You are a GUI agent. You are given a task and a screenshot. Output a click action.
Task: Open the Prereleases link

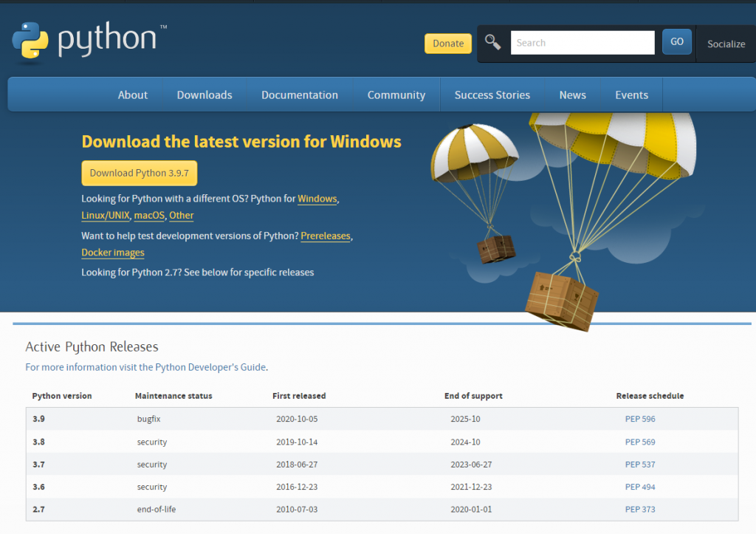click(x=326, y=236)
